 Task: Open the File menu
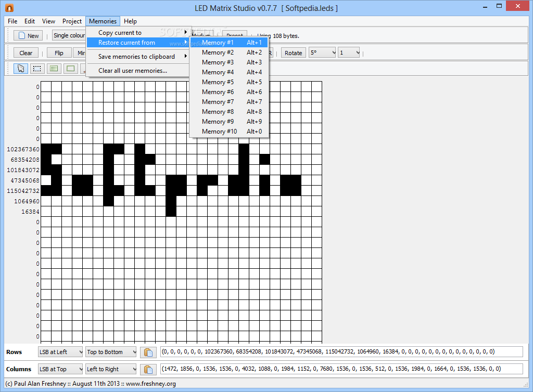pos(12,21)
